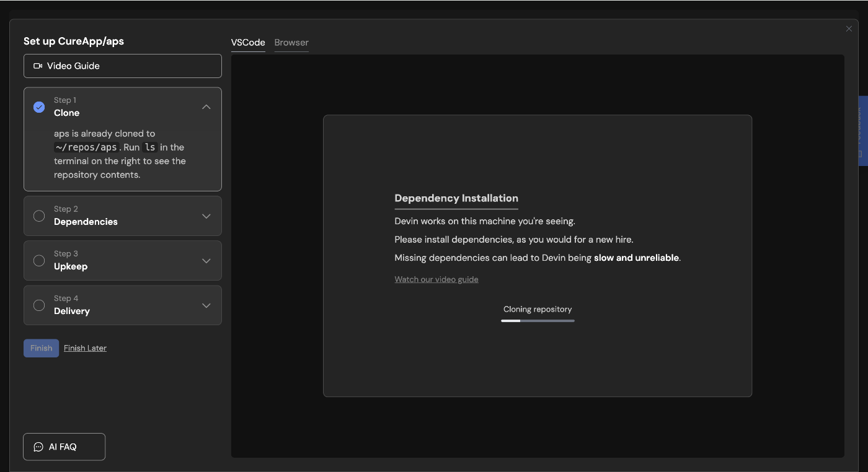
Task: Click the Cloning repository progress bar
Action: point(538,321)
